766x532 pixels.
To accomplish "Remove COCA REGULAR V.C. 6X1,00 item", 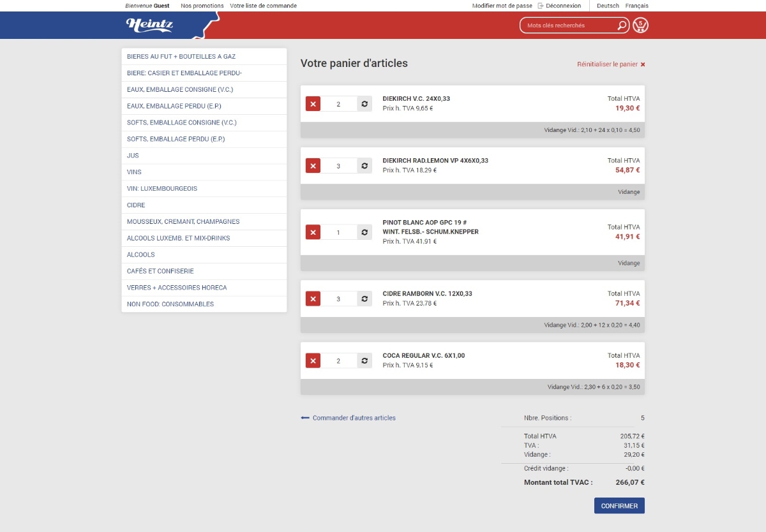I will (x=313, y=361).
